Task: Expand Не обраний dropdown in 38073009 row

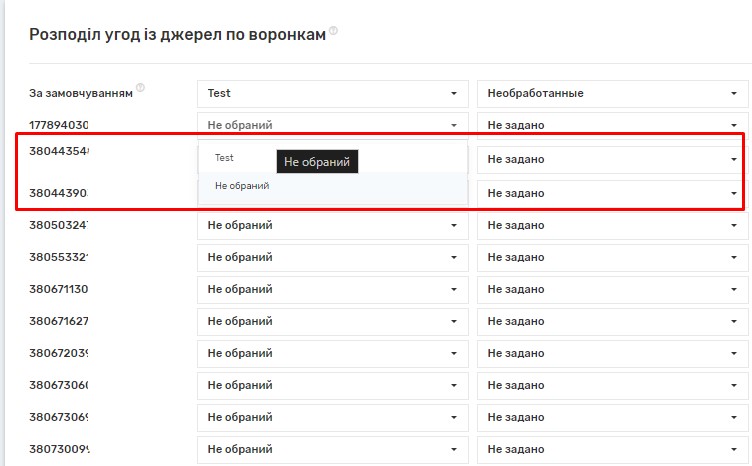Action: tap(333, 449)
